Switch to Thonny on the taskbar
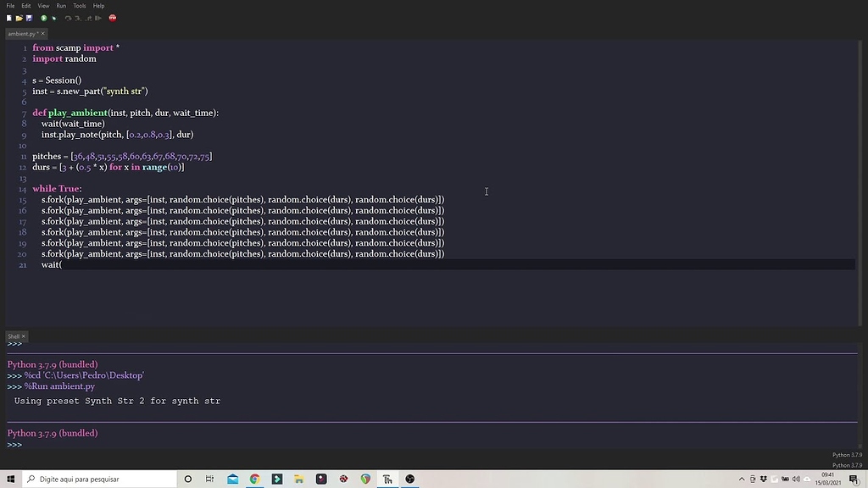 [x=387, y=480]
